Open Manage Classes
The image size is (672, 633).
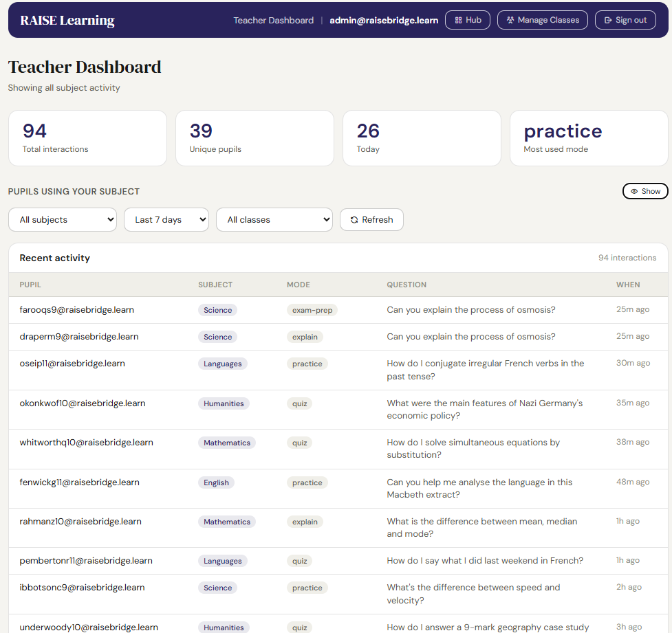click(543, 20)
